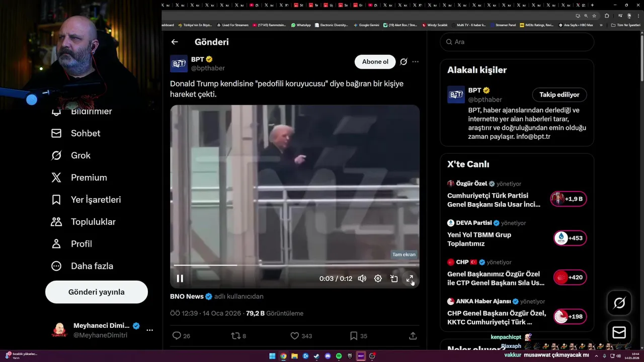The width and height of the screenshot is (644, 362).
Task: Open Epic Games launcher from the taskbar
Action: (350, 356)
